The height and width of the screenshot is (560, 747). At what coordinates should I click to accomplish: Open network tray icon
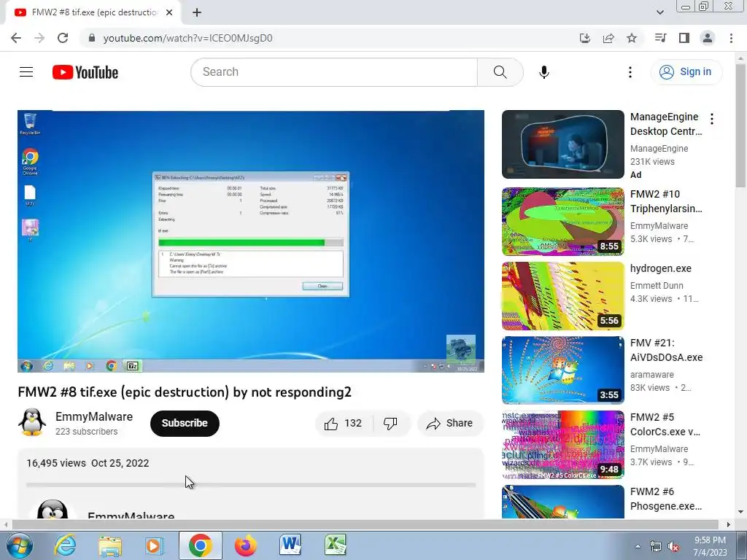(656, 547)
